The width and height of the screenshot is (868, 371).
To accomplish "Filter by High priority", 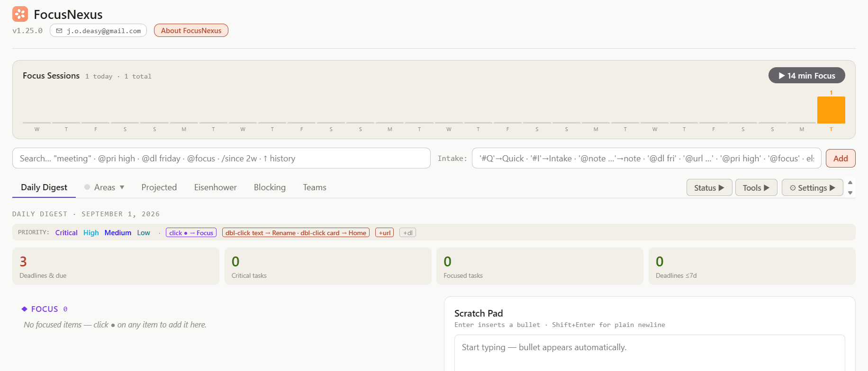I will [91, 232].
